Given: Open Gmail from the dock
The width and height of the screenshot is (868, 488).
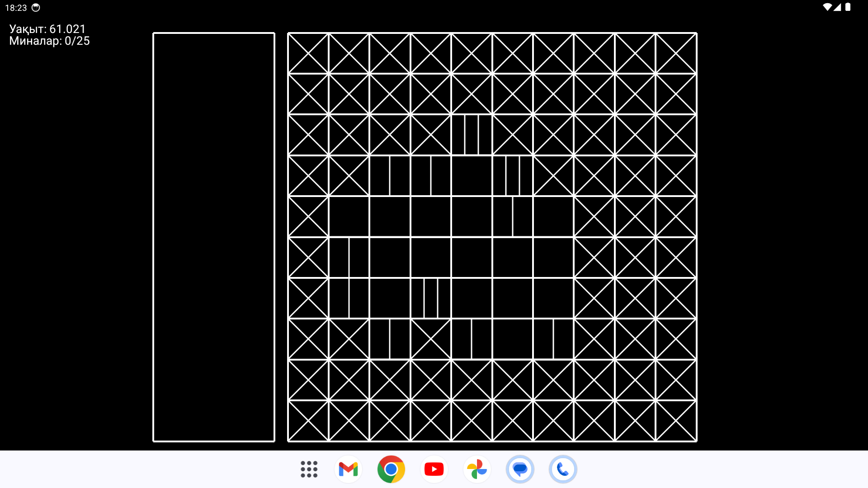Looking at the screenshot, I should pyautogui.click(x=348, y=469).
